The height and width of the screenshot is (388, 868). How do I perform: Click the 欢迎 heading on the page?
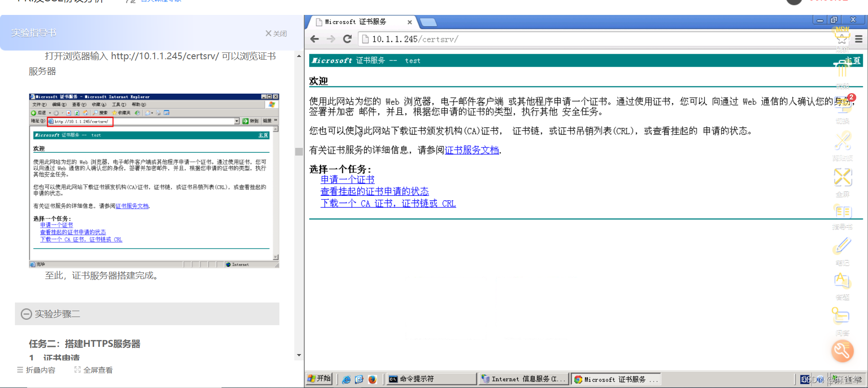[x=318, y=81]
